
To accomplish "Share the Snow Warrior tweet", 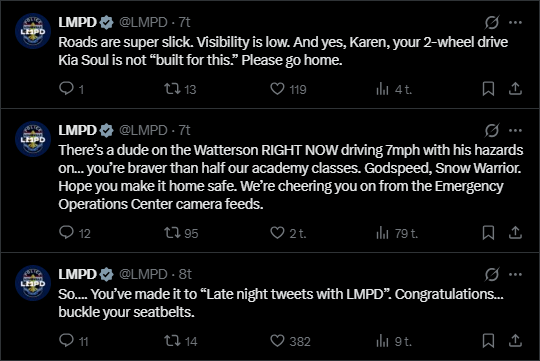I will click(515, 233).
